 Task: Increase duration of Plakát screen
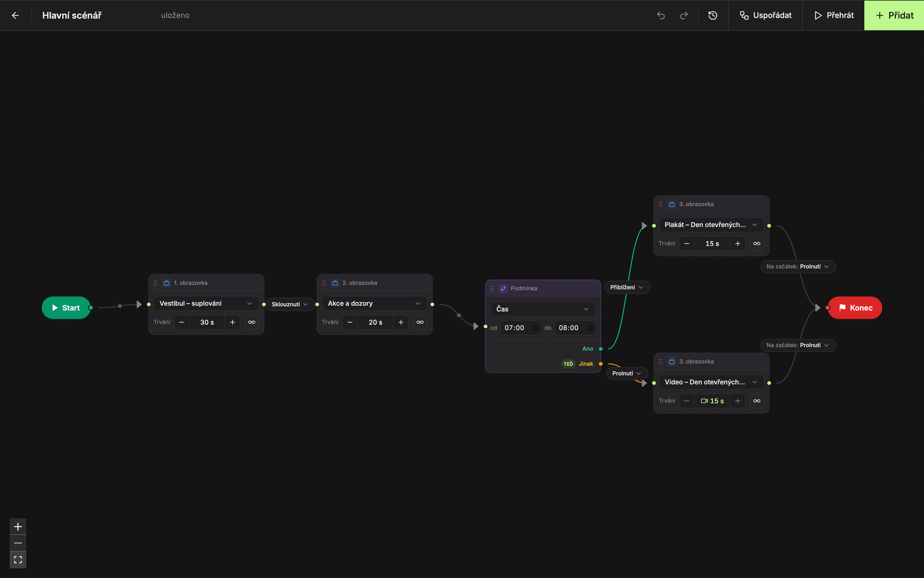click(738, 243)
